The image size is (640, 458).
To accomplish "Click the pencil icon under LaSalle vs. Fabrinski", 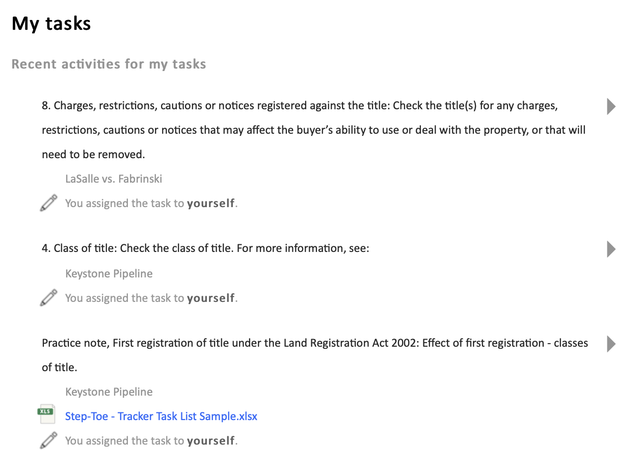I will pos(48,203).
